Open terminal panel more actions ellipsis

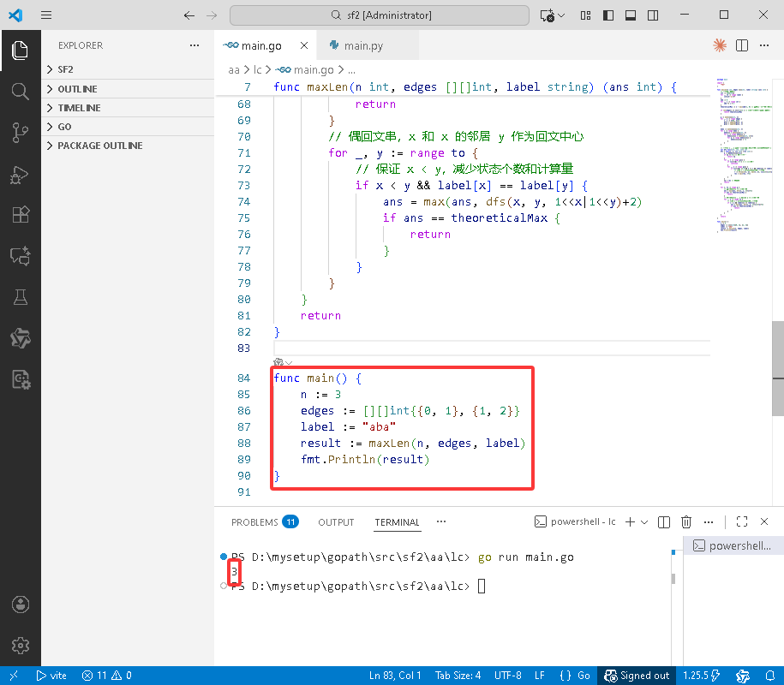[709, 522]
